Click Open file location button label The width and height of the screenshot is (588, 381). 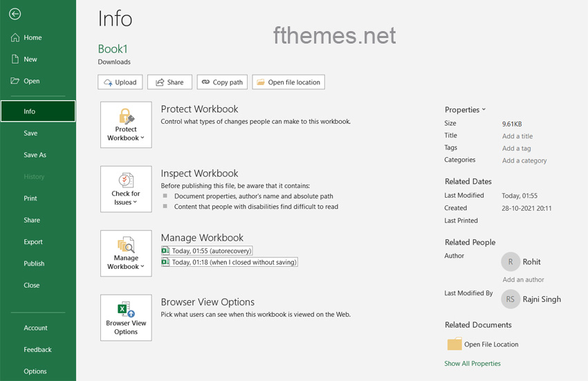point(294,82)
